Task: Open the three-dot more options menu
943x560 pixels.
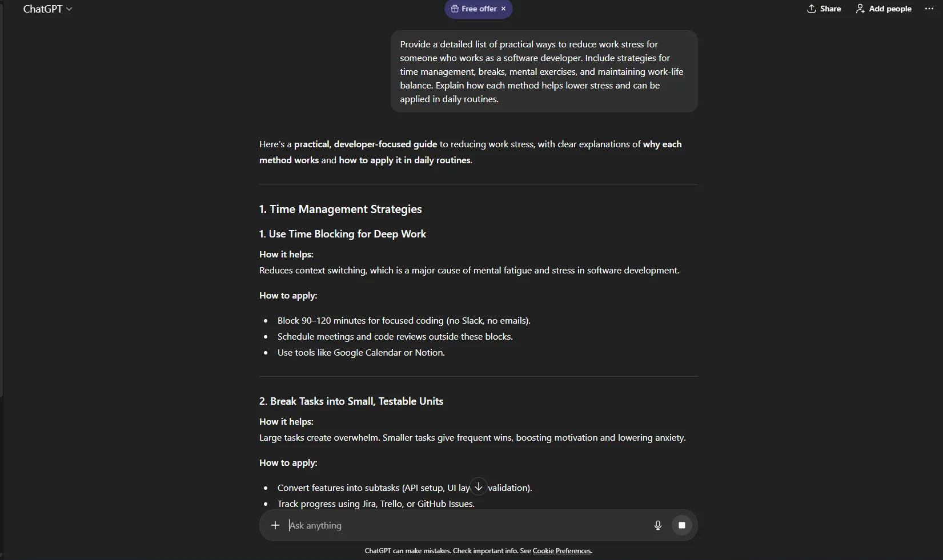Action: tap(929, 9)
